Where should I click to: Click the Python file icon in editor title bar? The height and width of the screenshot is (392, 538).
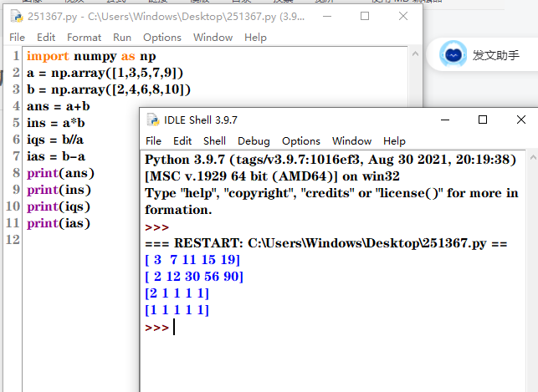[17, 16]
